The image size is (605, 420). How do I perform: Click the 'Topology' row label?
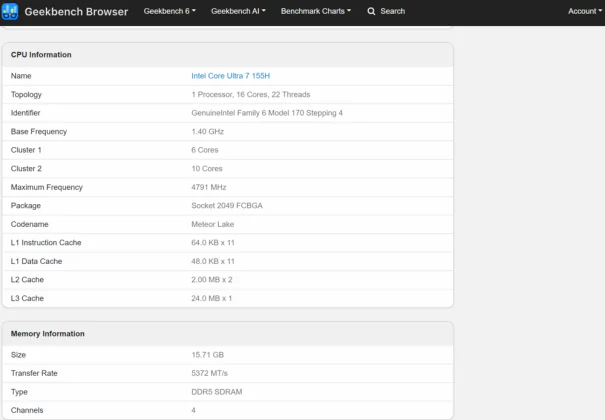tap(26, 95)
